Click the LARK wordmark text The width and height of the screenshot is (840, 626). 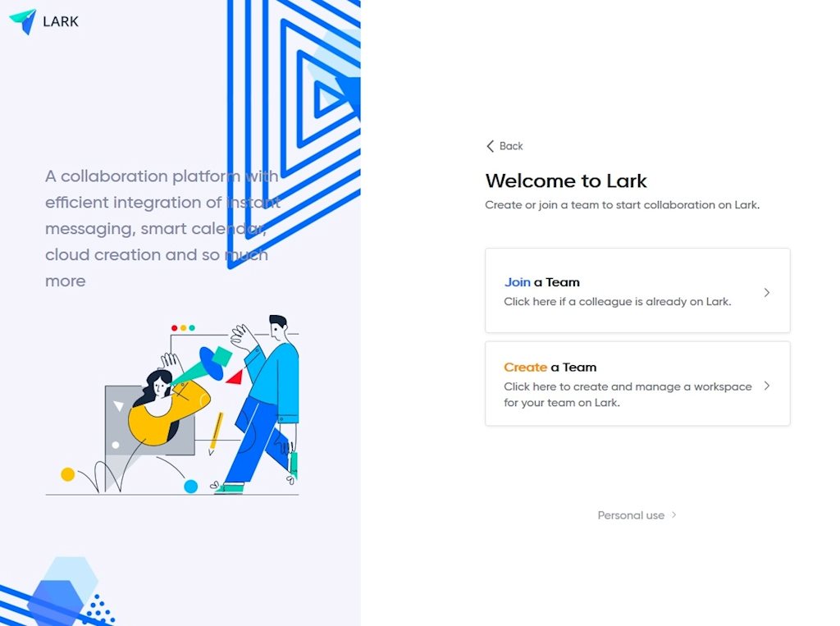click(x=61, y=21)
